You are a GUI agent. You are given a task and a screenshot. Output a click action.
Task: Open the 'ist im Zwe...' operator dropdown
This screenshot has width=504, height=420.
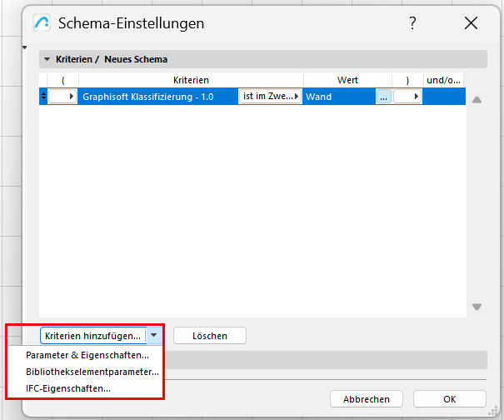[x=270, y=96]
